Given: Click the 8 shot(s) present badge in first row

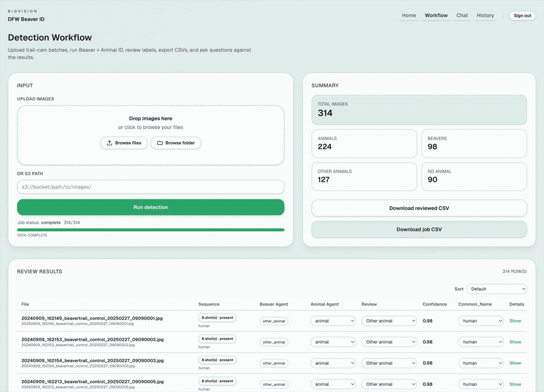Looking at the screenshot, I should 217,318.
